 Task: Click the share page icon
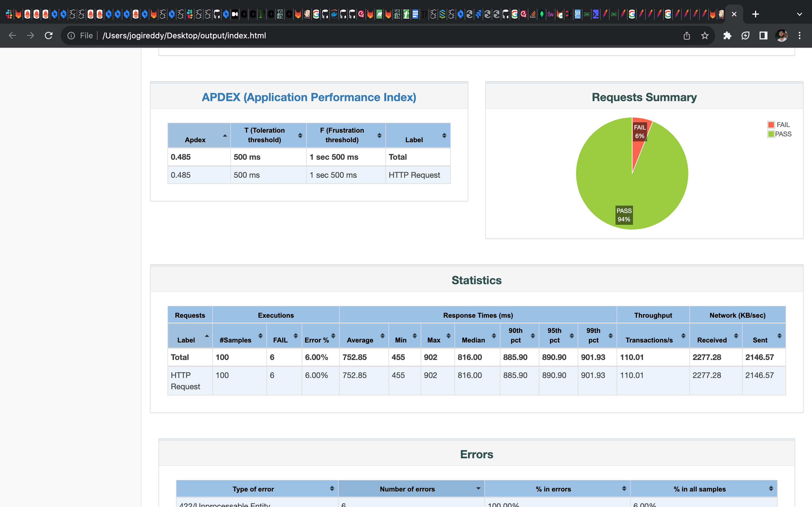coord(687,35)
